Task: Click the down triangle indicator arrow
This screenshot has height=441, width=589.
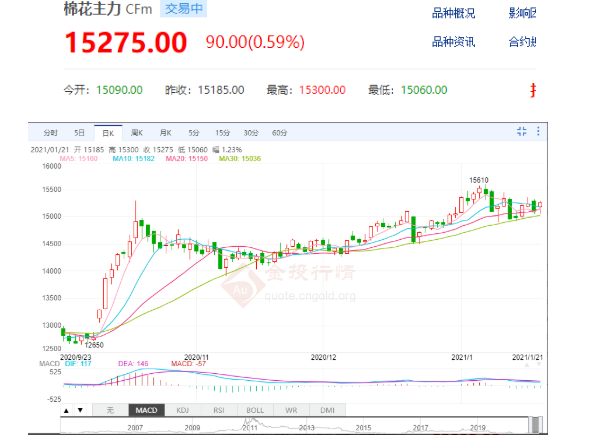Action: point(80,410)
